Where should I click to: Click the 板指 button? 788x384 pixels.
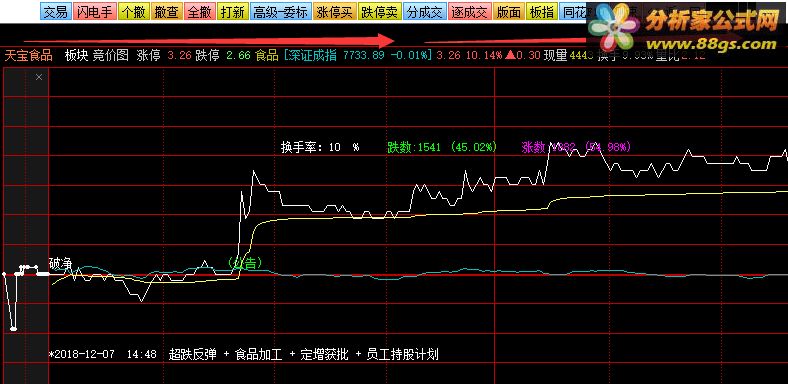tap(542, 12)
